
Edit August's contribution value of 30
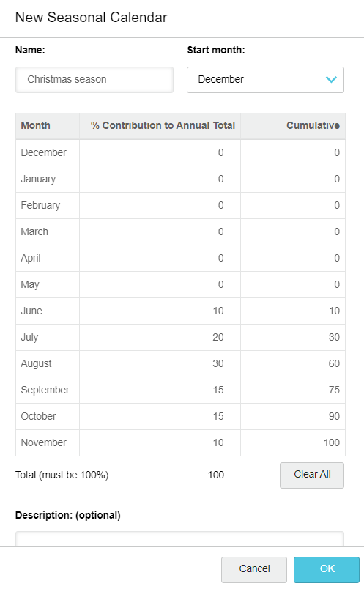(x=160, y=363)
